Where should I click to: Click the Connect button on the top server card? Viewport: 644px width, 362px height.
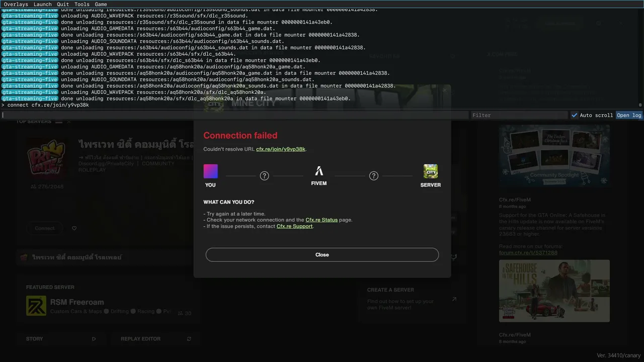click(x=45, y=228)
